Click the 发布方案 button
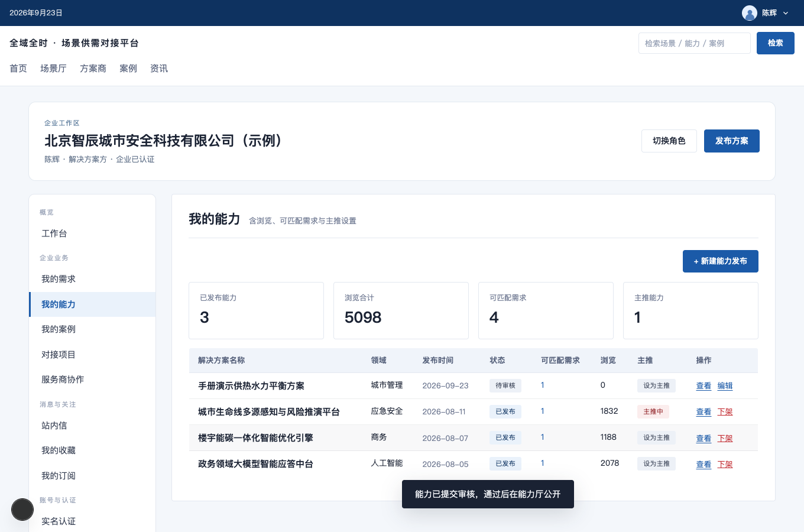The image size is (804, 532). (x=732, y=141)
